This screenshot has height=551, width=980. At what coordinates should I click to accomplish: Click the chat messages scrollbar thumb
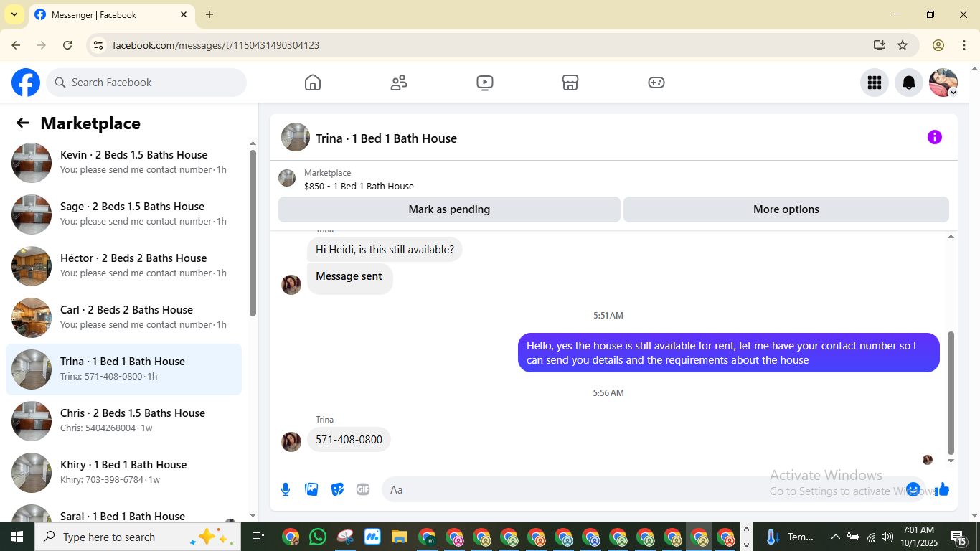click(951, 393)
